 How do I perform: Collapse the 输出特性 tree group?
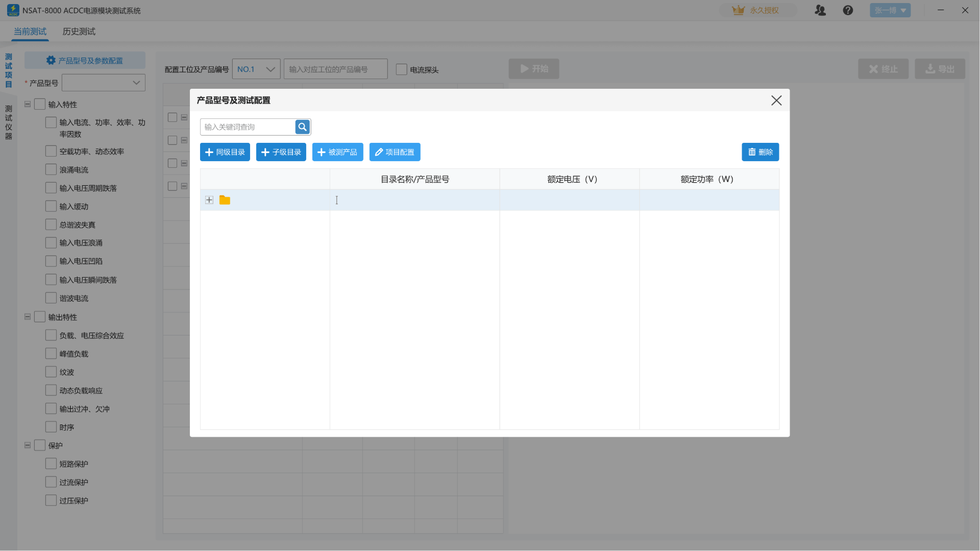(x=28, y=317)
